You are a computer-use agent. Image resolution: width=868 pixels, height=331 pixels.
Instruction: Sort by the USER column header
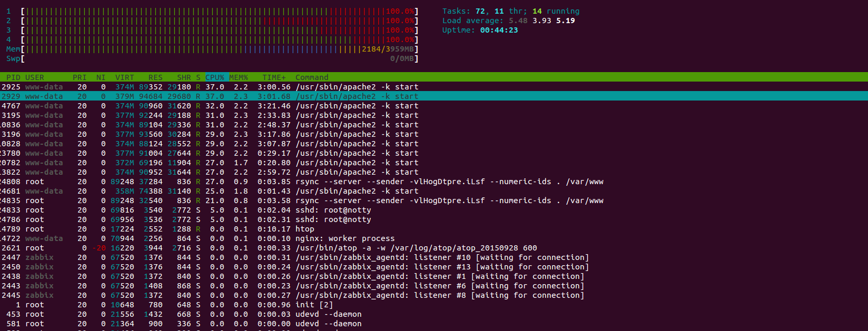pyautogui.click(x=35, y=77)
